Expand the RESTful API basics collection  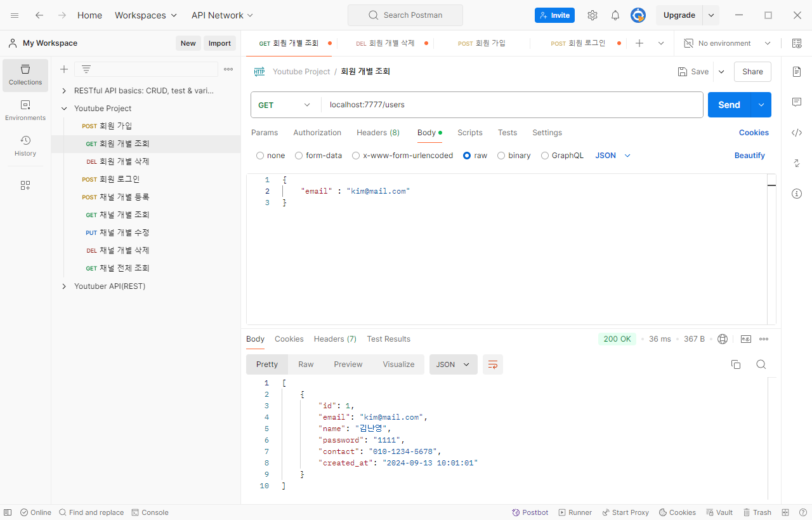point(64,91)
